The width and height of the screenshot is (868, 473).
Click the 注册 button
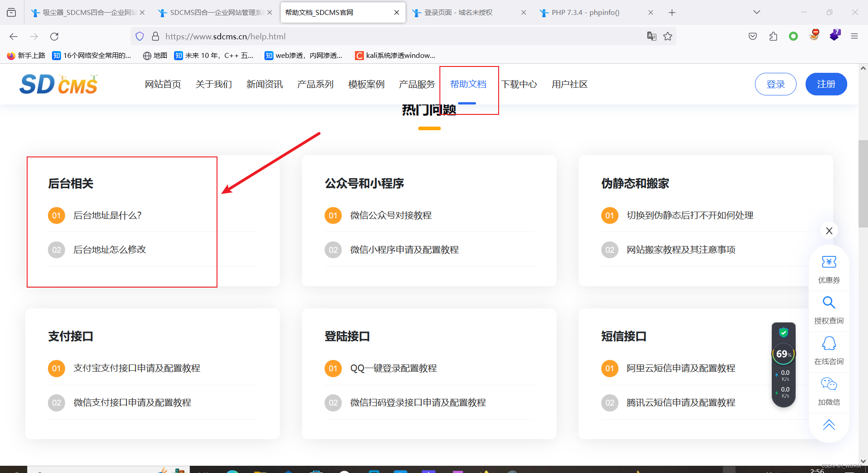coord(826,84)
